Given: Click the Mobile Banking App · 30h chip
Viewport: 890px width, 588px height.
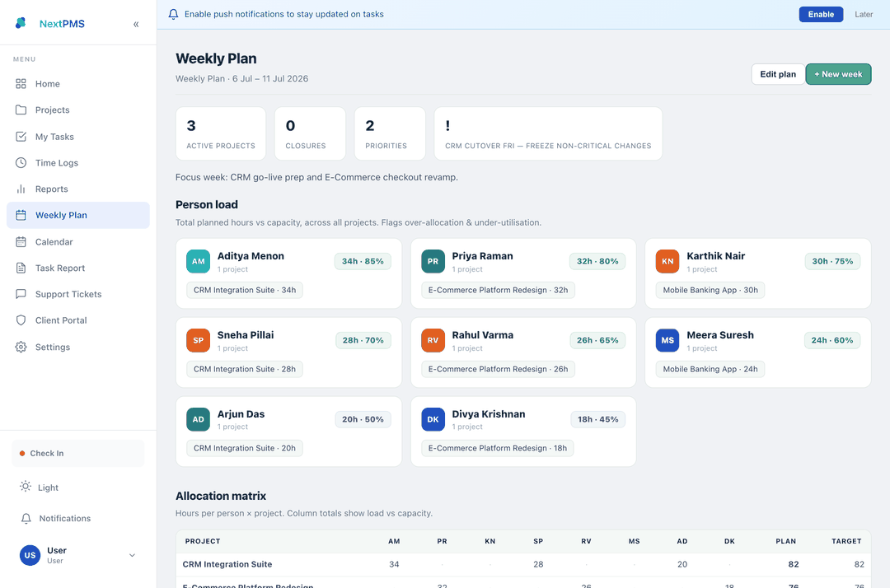Looking at the screenshot, I should (x=710, y=291).
